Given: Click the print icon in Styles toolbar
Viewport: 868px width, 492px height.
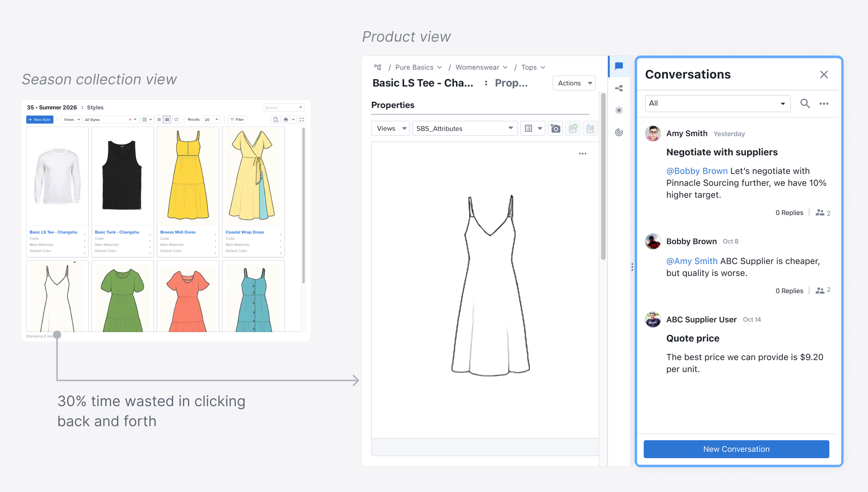Looking at the screenshot, I should [286, 120].
